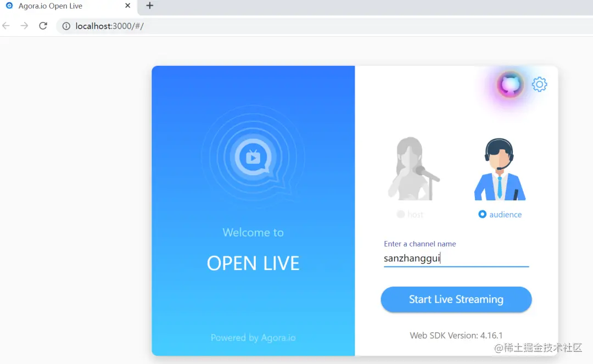Choose the audience radio button
Screen dimensions: 593x364
(482, 214)
